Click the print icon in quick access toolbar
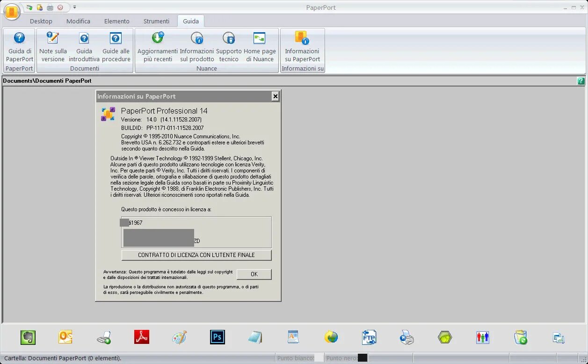 click(x=50, y=7)
